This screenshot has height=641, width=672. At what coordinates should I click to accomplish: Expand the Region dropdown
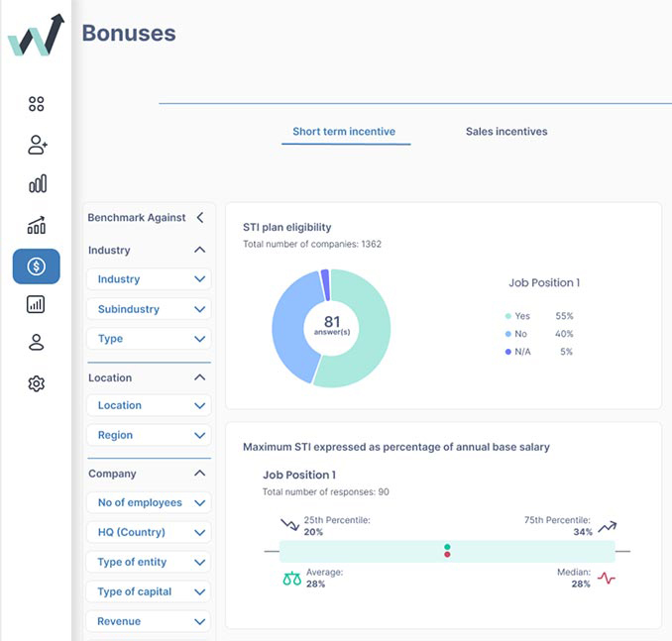(149, 435)
